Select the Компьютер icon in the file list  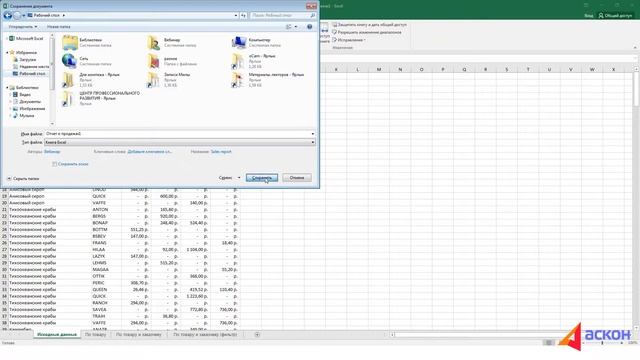[x=239, y=42]
